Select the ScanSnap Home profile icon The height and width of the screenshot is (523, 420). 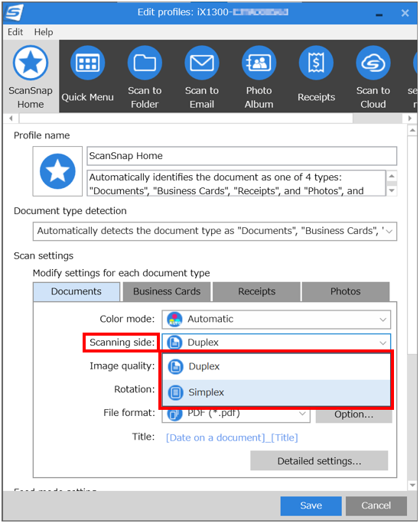tap(31, 63)
